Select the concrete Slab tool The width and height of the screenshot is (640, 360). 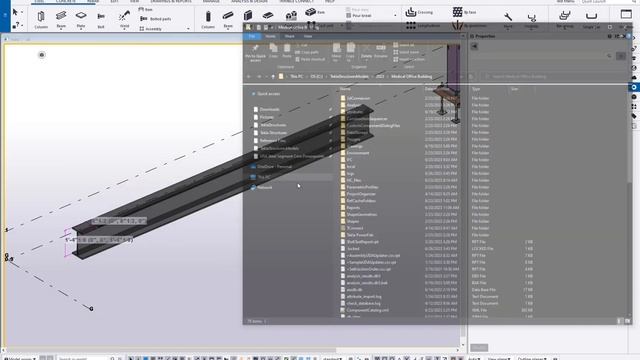pos(268,16)
